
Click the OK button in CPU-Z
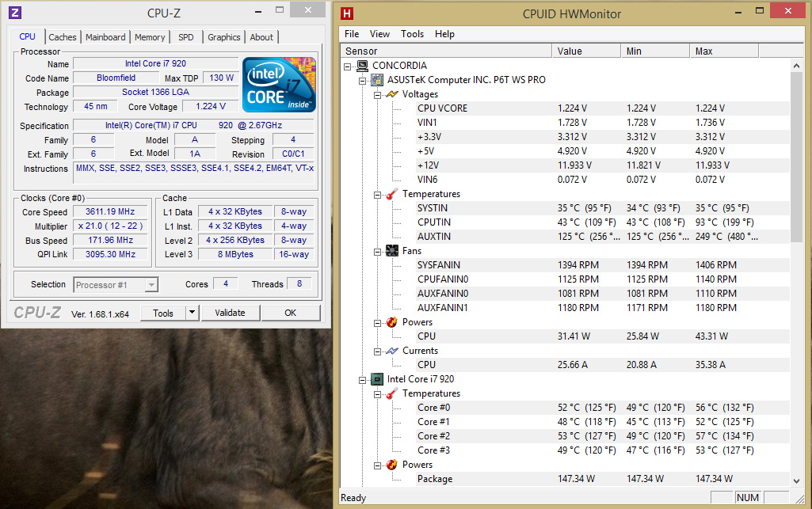[291, 313]
